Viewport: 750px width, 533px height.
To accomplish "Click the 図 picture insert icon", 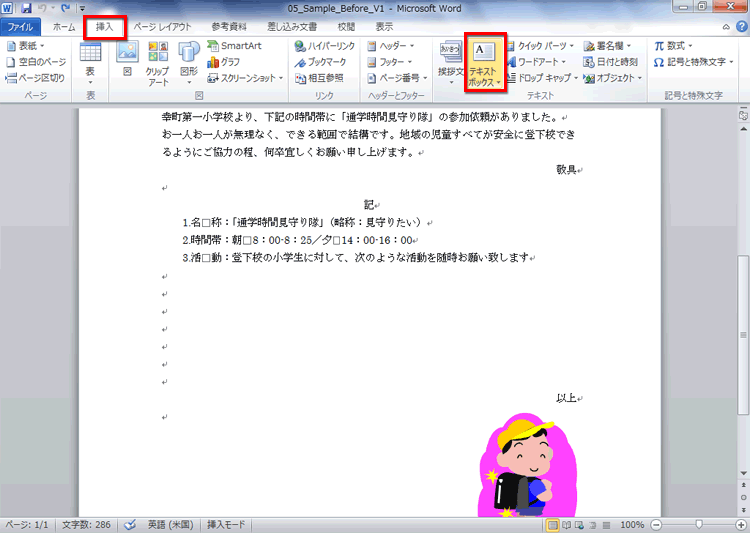I will coord(127,58).
